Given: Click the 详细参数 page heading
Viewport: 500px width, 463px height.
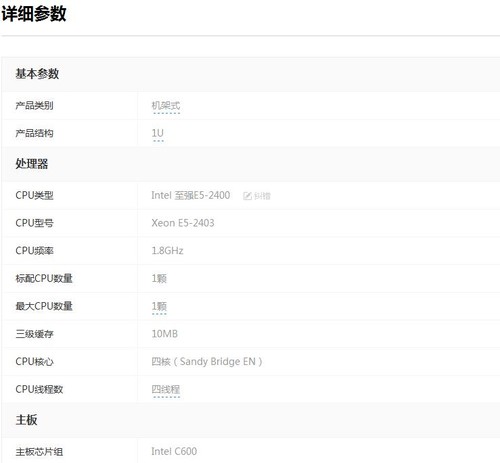Looking at the screenshot, I should 34,14.
